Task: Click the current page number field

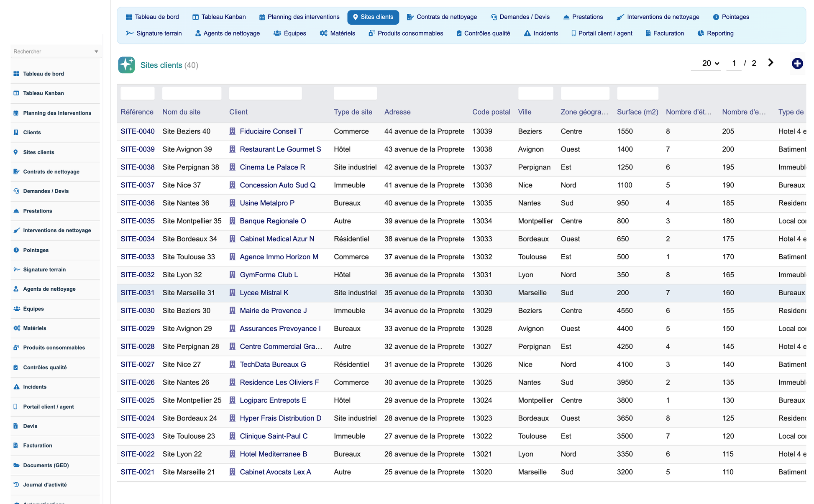Action: point(734,64)
